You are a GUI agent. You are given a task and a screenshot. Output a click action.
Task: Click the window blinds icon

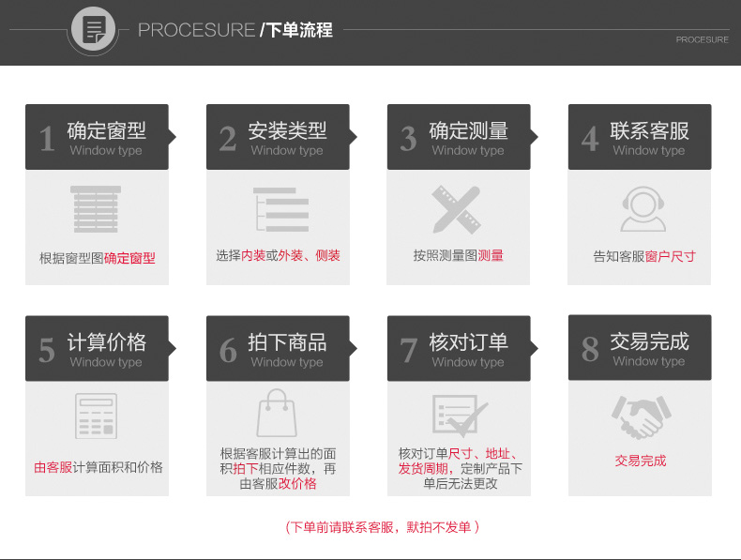click(96, 209)
